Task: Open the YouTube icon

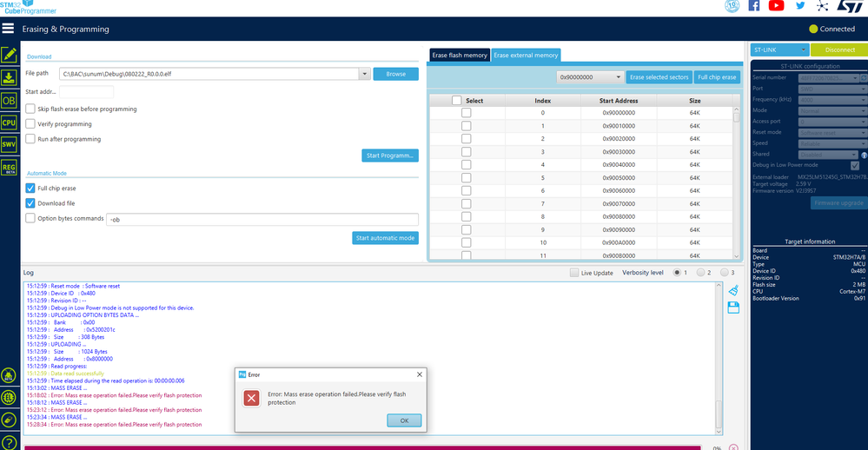Action: (x=776, y=5)
